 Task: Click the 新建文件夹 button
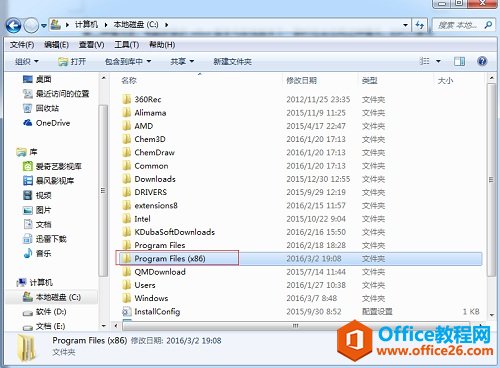click(x=232, y=61)
